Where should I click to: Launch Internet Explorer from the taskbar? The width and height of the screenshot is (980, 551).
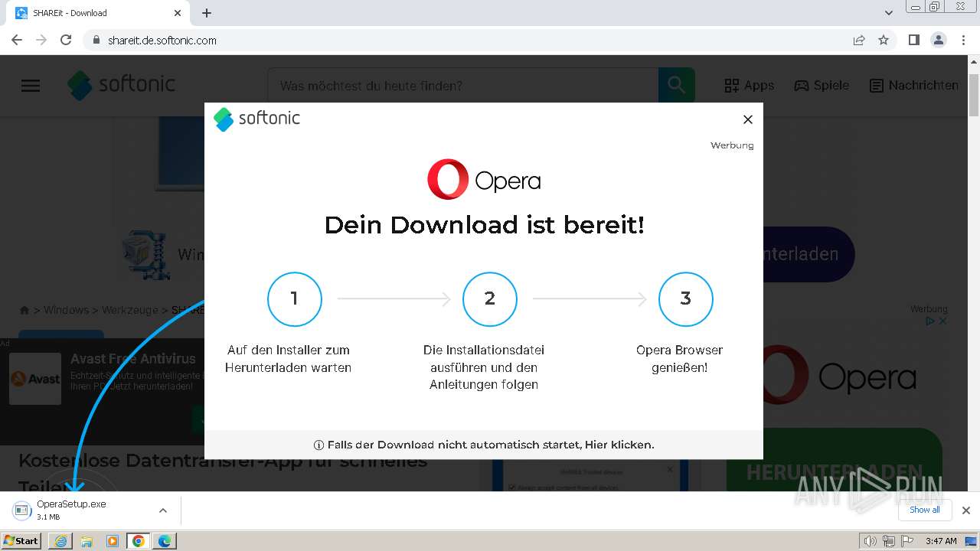60,541
